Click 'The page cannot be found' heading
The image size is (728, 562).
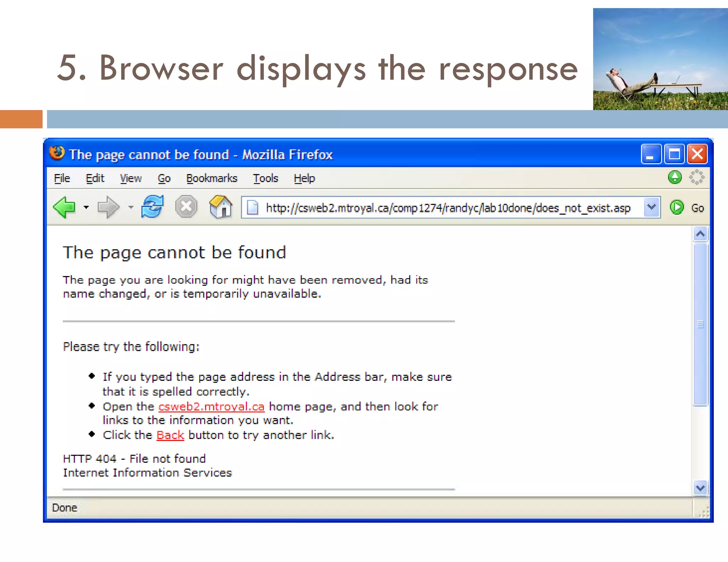pyautogui.click(x=175, y=253)
